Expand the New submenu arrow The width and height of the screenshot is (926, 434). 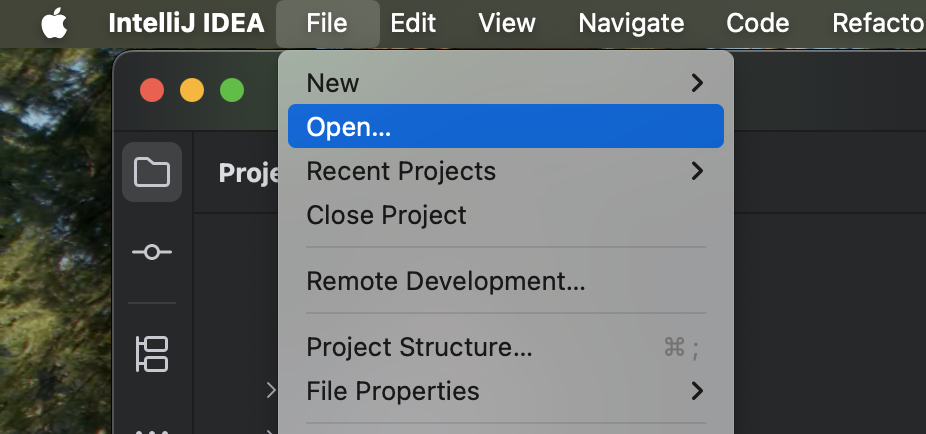coord(698,83)
